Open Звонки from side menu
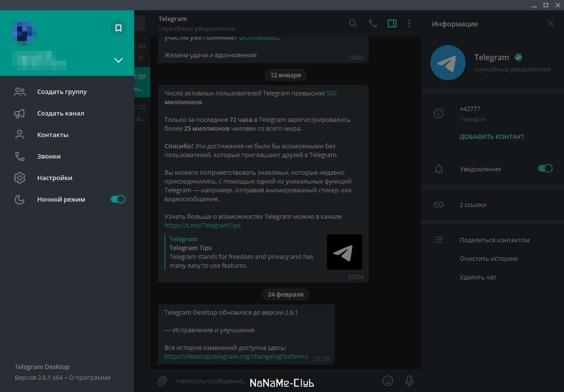Screen dimensions: 564x392 [67, 157]
